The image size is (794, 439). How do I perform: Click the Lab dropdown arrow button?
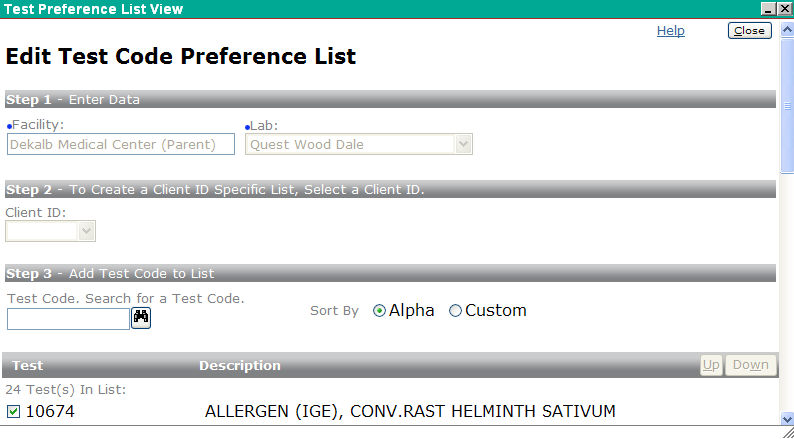click(463, 144)
